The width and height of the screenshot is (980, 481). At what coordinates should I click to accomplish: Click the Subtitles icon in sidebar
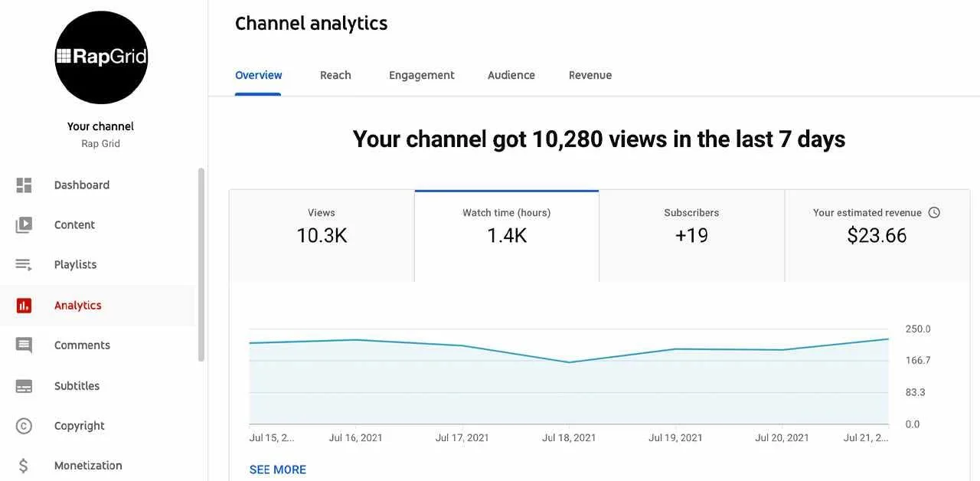[24, 386]
